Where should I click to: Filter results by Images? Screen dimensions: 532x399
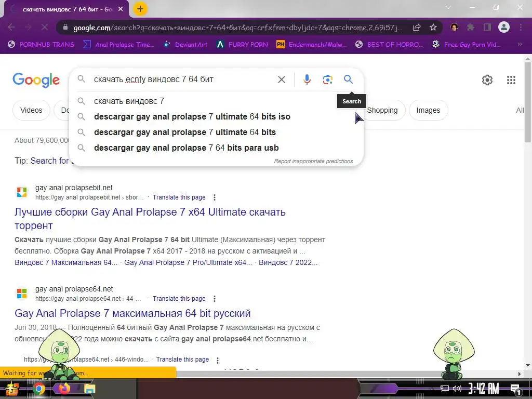coord(428,110)
